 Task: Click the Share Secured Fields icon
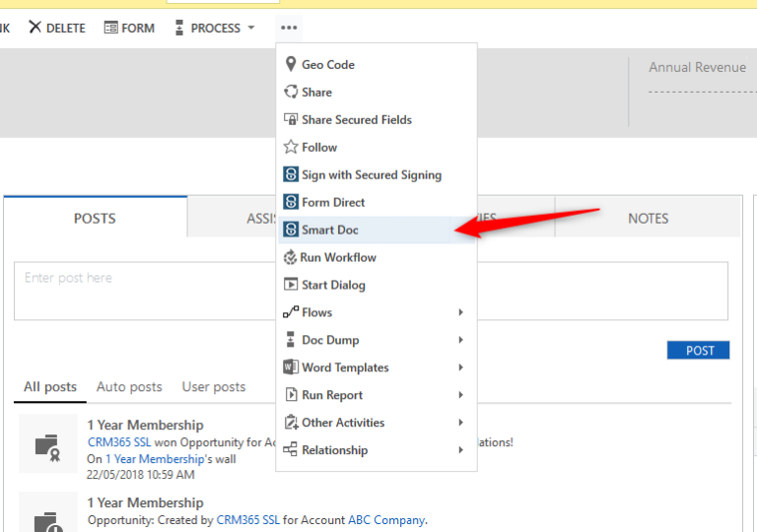point(291,119)
